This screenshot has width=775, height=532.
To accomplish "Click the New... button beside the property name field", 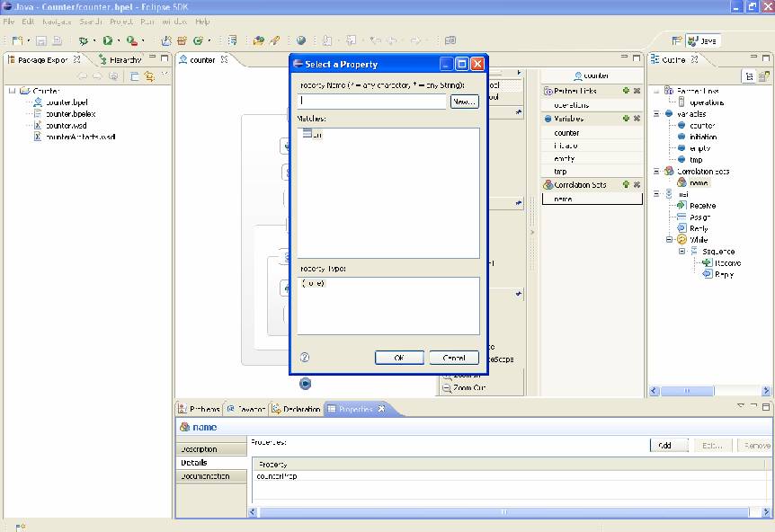I will [464, 102].
